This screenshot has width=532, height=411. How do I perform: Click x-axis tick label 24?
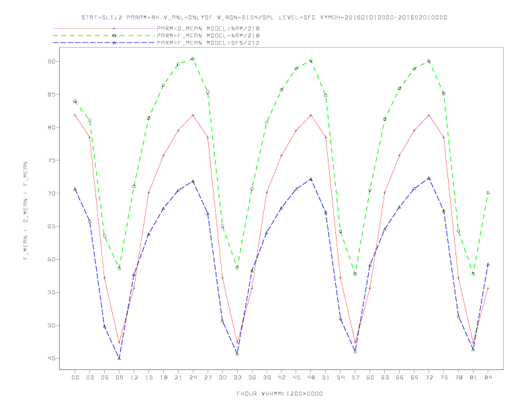(193, 377)
